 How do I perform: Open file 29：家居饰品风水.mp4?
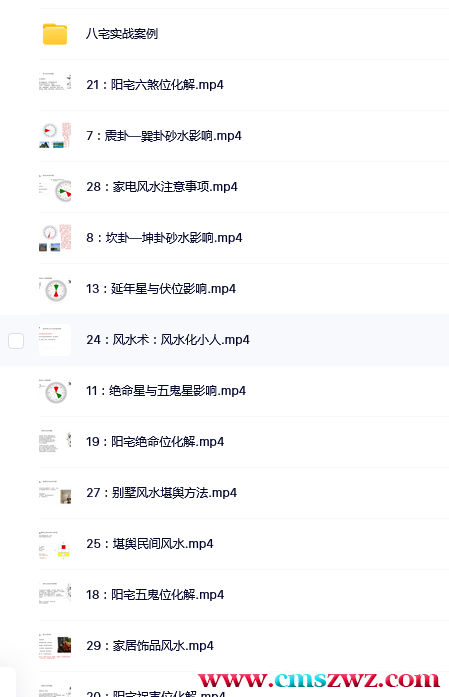tap(150, 646)
